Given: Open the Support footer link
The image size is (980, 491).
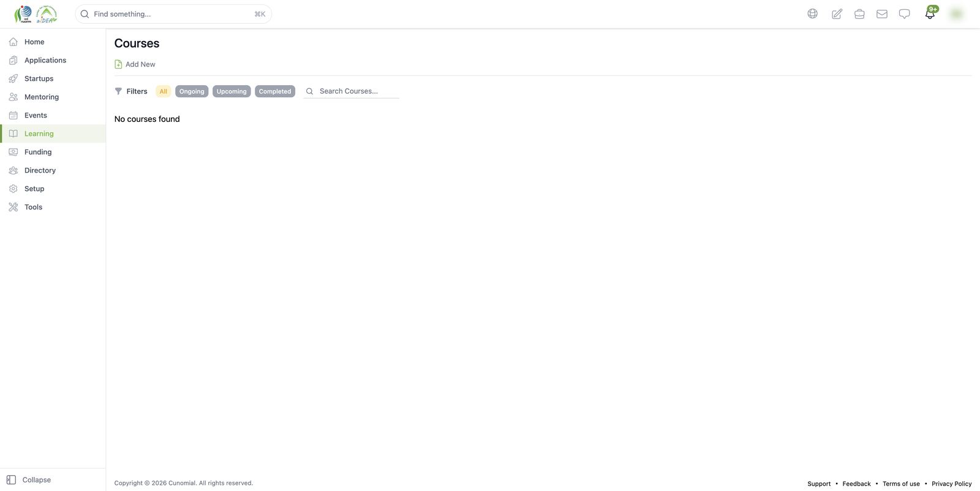Looking at the screenshot, I should click(819, 484).
